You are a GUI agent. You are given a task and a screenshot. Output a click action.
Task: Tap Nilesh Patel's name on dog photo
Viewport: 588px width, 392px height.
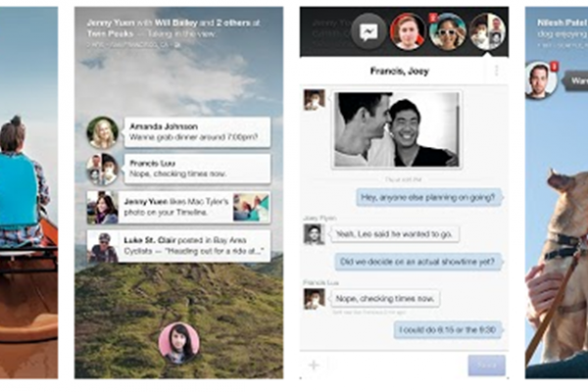point(562,23)
